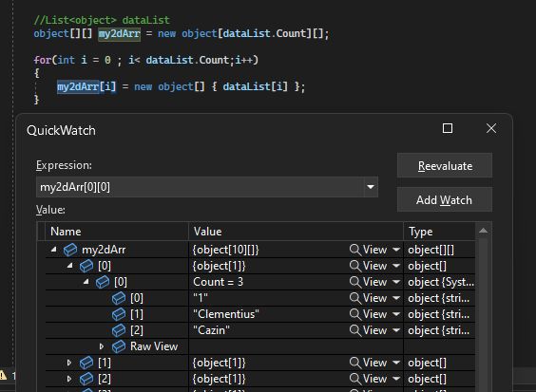The image size is (536, 392).
Task: Click the Name column header
Action: [x=117, y=232]
